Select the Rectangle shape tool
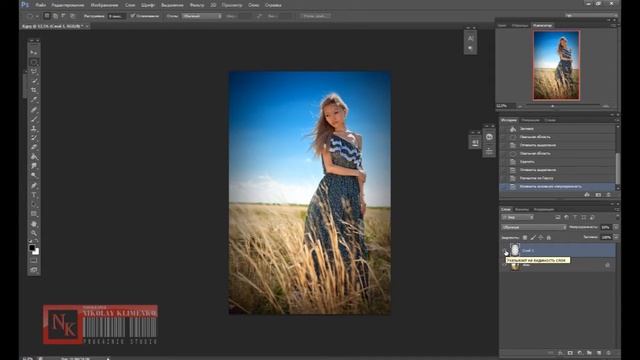 (34, 214)
